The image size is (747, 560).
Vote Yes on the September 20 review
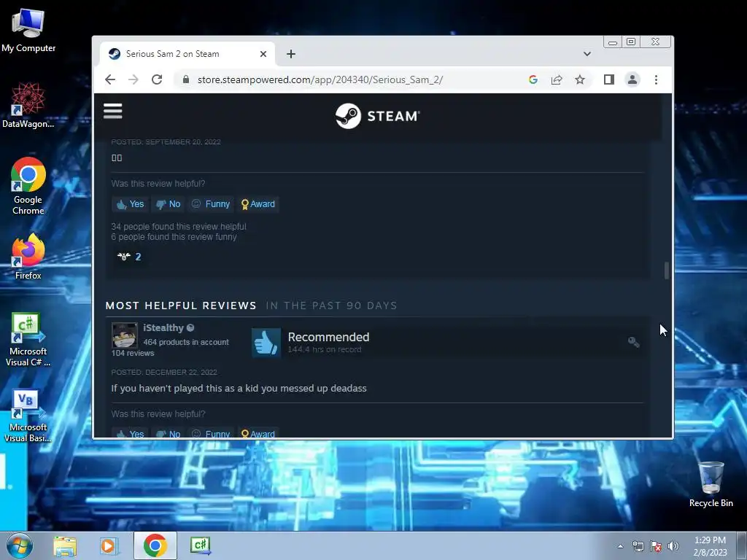click(130, 204)
